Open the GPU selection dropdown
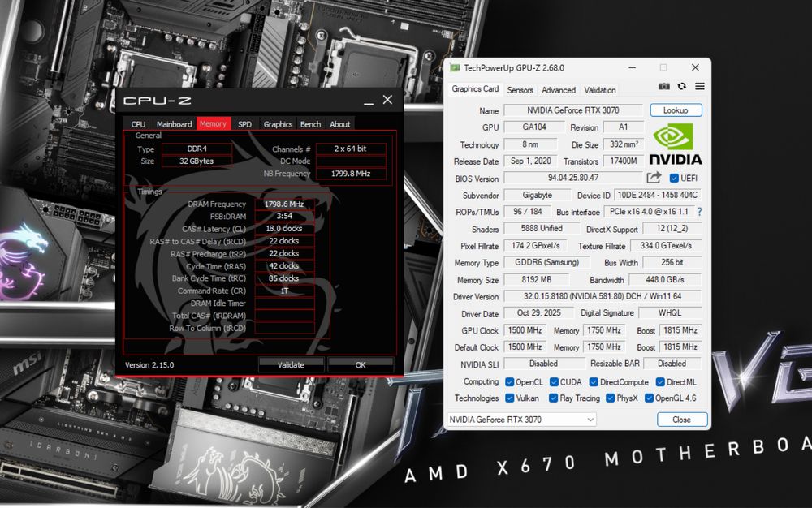This screenshot has width=812, height=508. [x=521, y=419]
